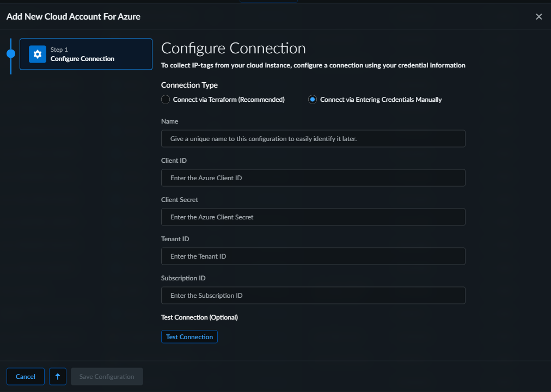Click the up arrow button beside Cancel

[58, 377]
